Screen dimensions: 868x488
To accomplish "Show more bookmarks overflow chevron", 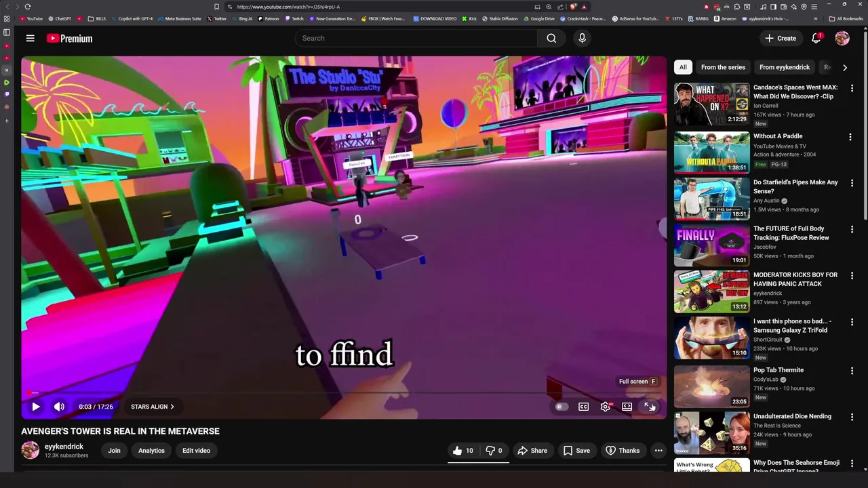I will (x=815, y=19).
